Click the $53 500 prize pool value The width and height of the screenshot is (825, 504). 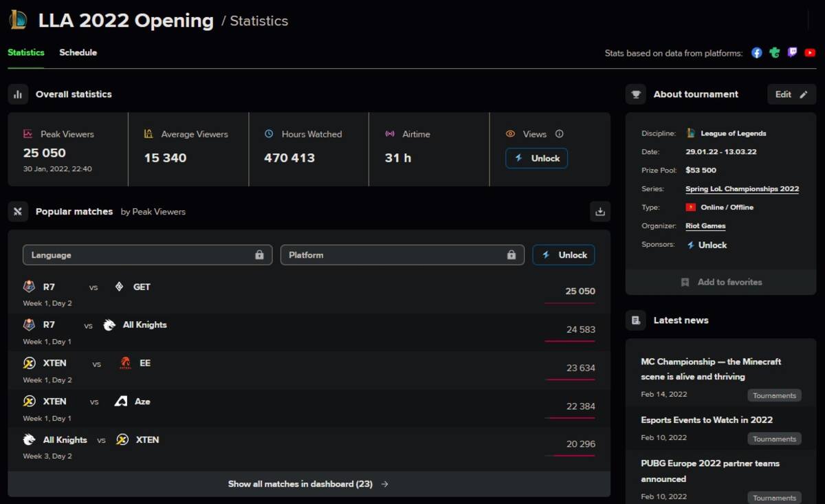tap(701, 171)
